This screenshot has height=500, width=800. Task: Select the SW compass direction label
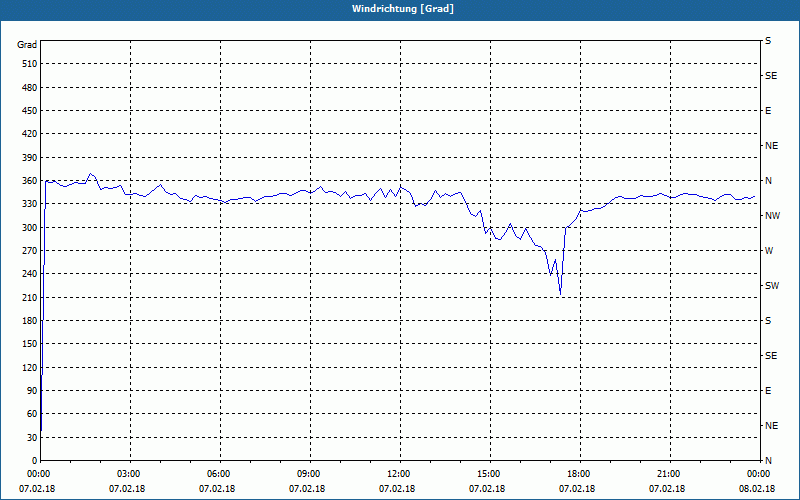pyautogui.click(x=772, y=286)
